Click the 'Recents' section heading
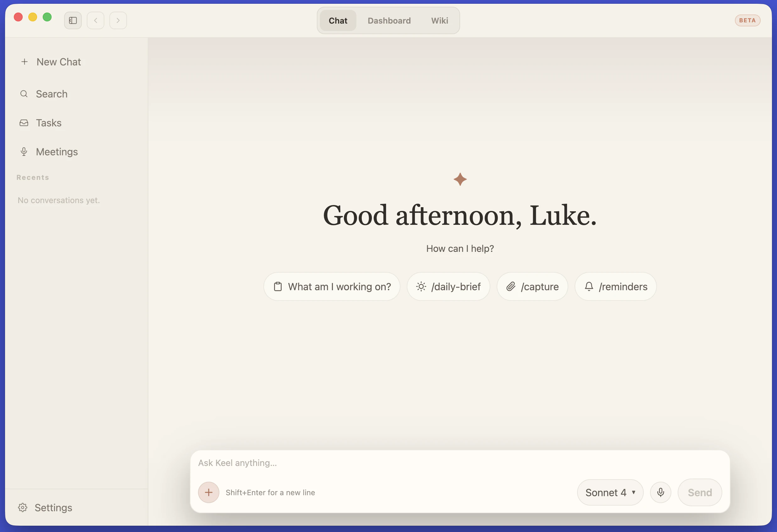Viewport: 777px width, 532px height. pyautogui.click(x=33, y=178)
